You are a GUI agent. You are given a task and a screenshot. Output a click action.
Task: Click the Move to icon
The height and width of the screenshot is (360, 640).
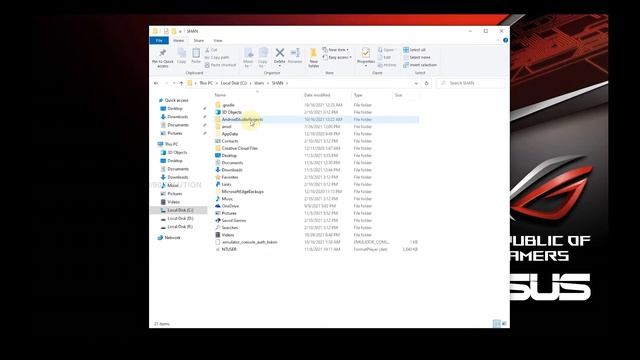[x=248, y=53]
